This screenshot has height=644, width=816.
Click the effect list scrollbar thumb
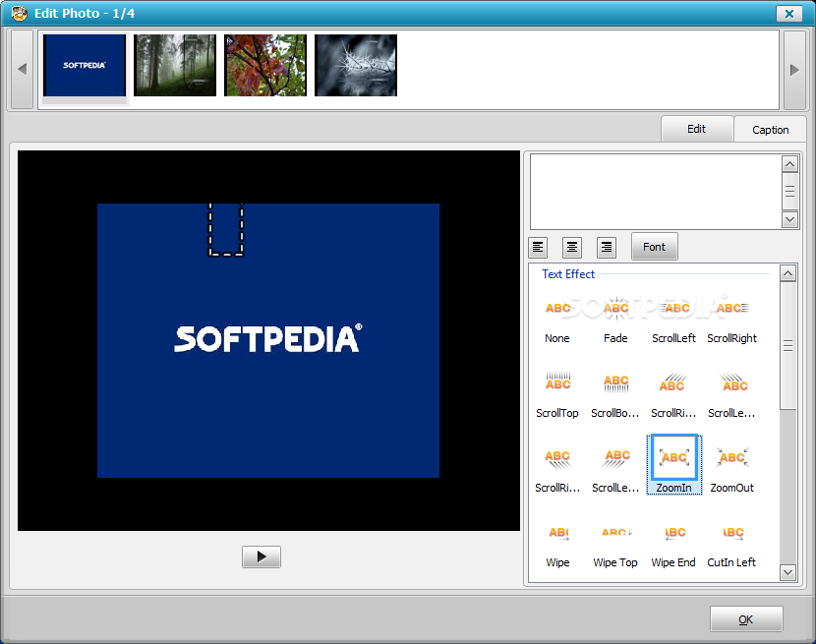[787, 346]
